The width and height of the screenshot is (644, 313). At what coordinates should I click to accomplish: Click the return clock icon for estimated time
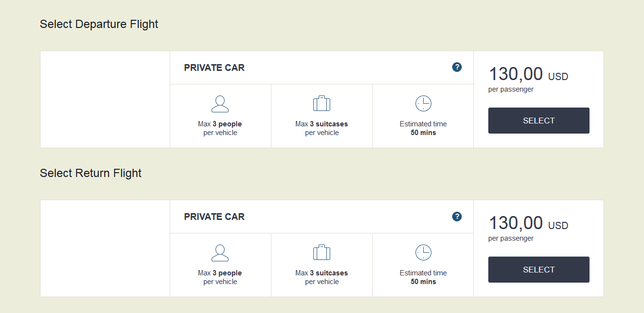[x=423, y=252]
